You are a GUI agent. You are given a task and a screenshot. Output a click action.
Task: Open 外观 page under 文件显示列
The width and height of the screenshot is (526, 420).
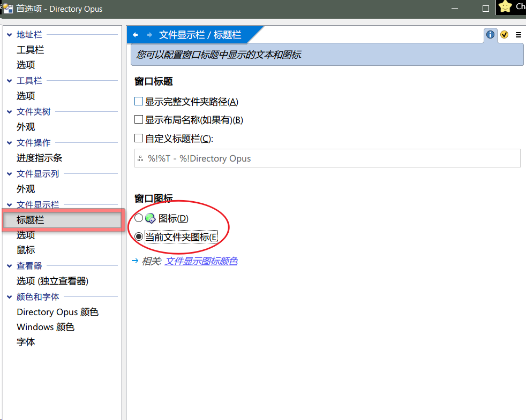[x=26, y=189]
